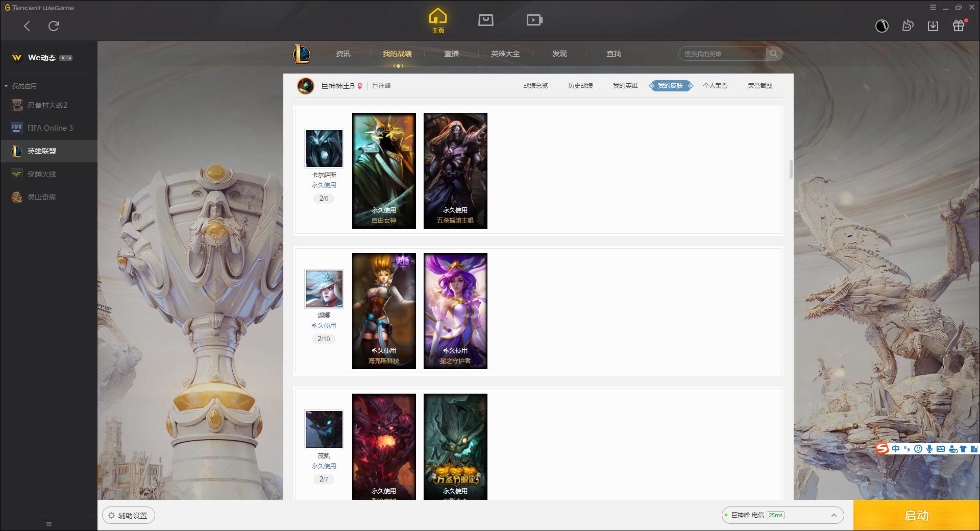
Task: Click the 巨神峰 server label beside username
Action: [381, 86]
